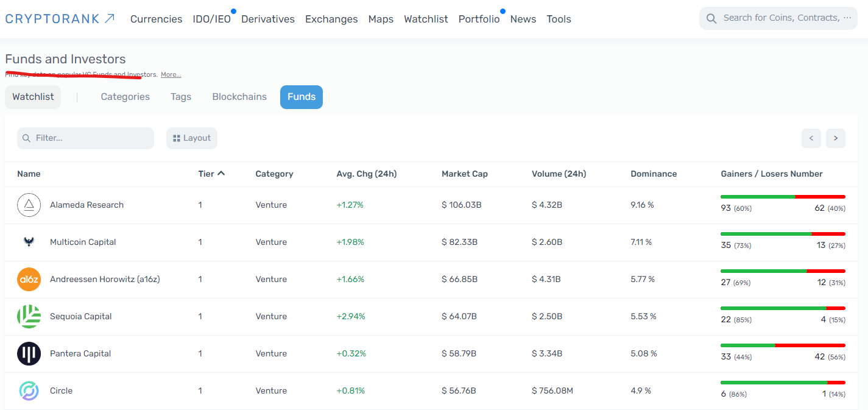Viewport: 868px width, 410px height.
Task: Click the More... link
Action: (171, 75)
